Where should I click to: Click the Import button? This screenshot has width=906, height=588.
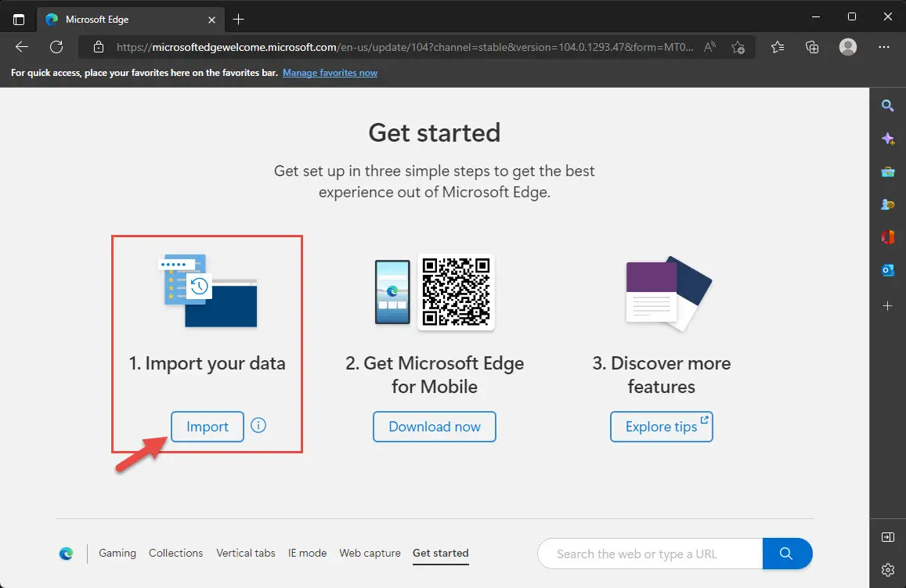click(208, 427)
